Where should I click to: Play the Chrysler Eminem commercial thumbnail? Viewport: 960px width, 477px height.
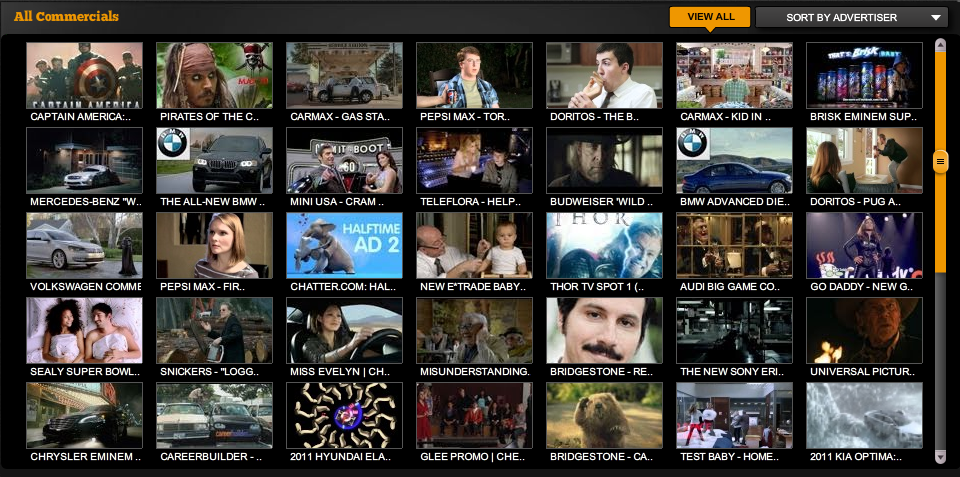tap(84, 416)
